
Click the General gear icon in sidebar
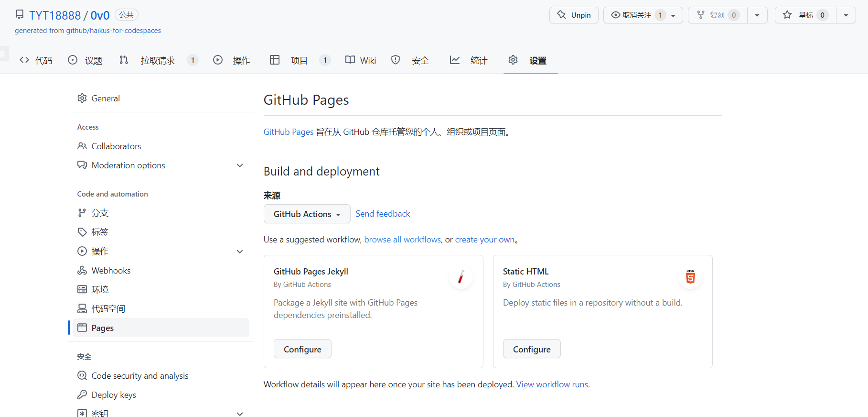pos(82,99)
